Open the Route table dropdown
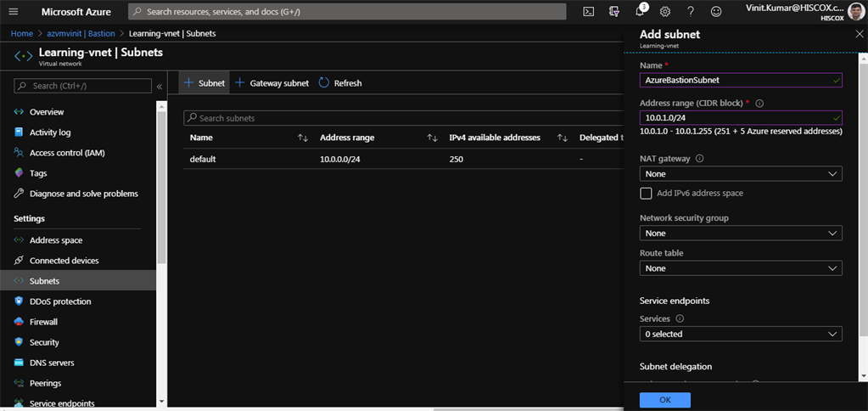Viewport: 868px width, 411px height. [x=741, y=268]
